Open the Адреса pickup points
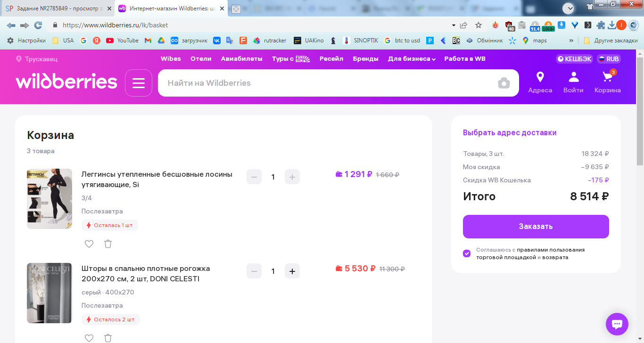The image size is (644, 343). click(540, 83)
